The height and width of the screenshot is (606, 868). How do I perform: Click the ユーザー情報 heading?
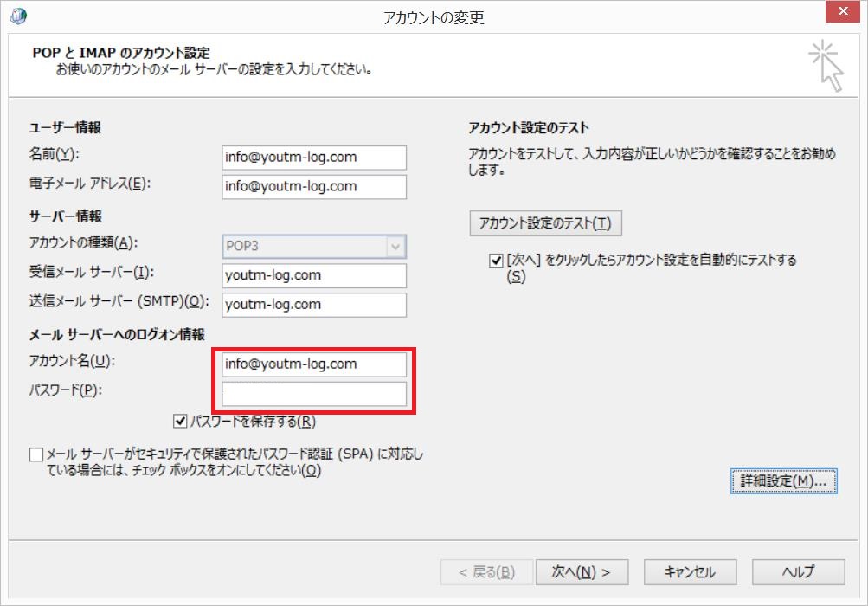[x=65, y=127]
